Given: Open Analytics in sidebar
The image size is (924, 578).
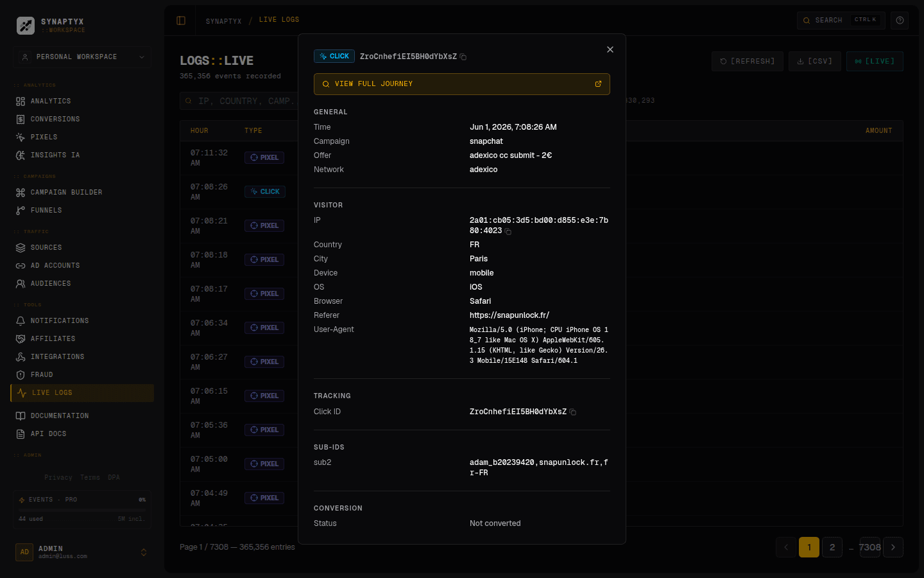Looking at the screenshot, I should (x=82, y=101).
